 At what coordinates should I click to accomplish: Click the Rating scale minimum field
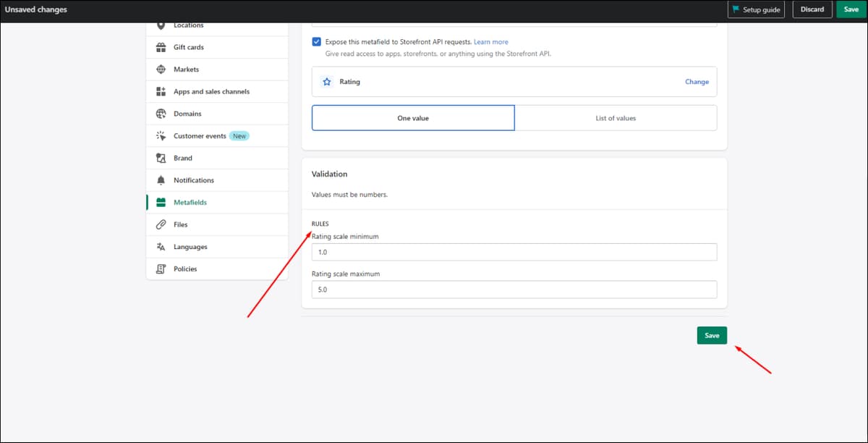click(514, 252)
